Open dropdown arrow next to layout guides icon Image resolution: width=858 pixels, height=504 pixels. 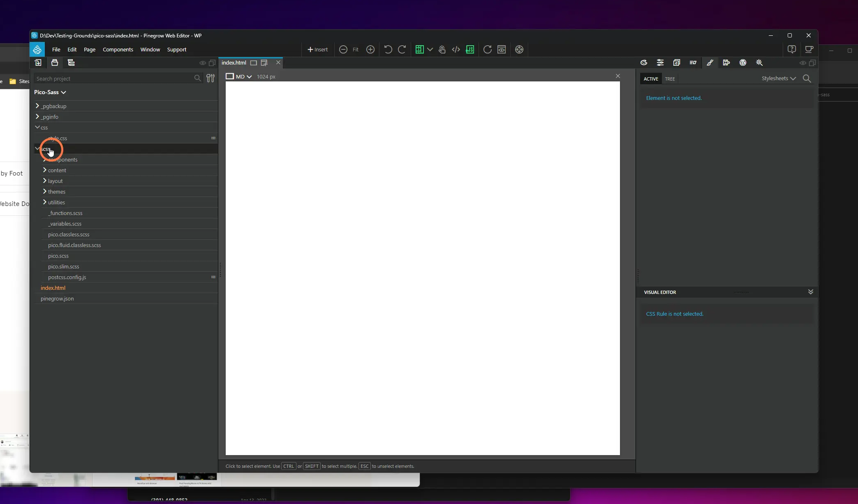tap(430, 49)
